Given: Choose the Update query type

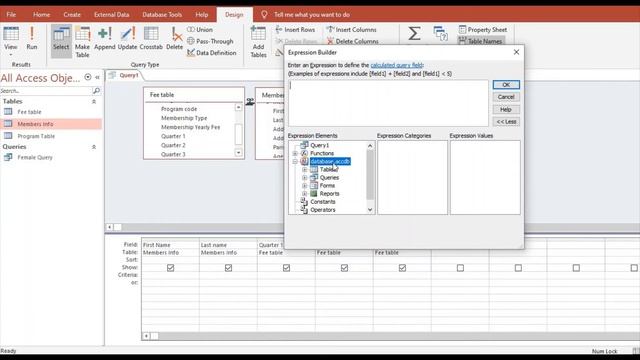Looking at the screenshot, I should [x=127, y=38].
